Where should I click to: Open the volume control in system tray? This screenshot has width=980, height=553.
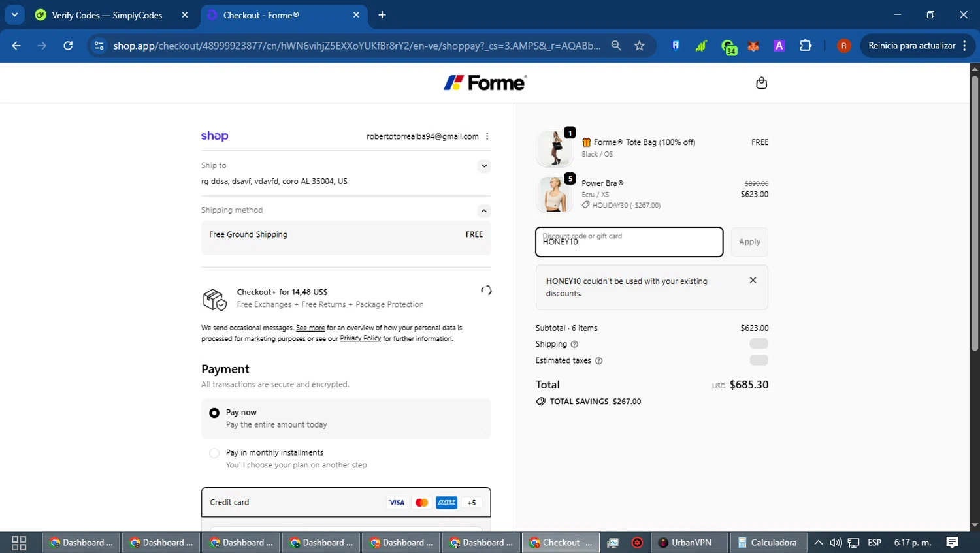[x=836, y=543]
